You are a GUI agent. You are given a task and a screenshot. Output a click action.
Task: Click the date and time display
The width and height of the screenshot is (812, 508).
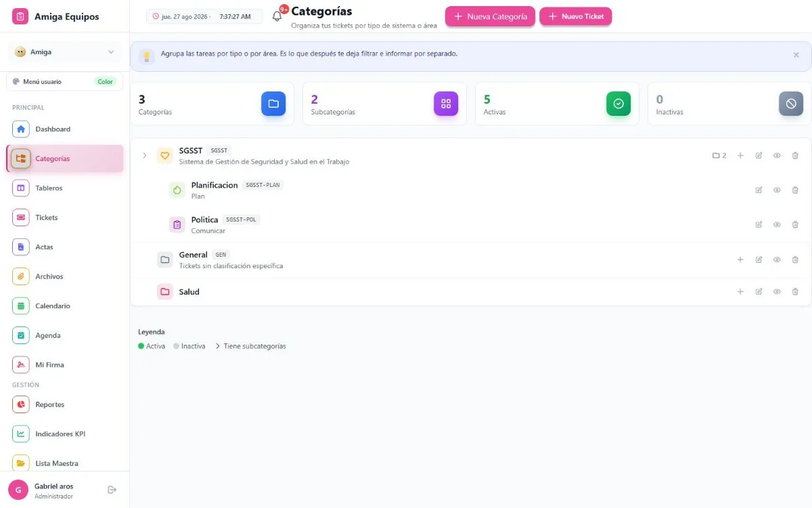(204, 16)
